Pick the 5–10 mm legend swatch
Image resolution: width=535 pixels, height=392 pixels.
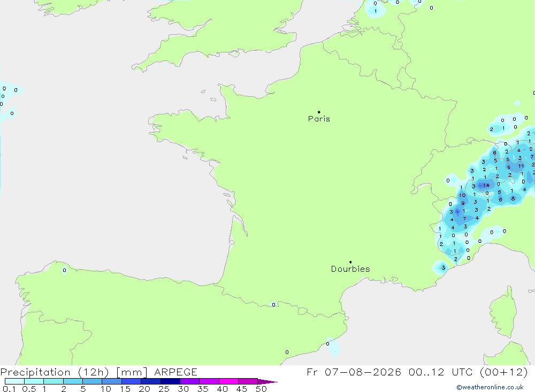[93, 381]
